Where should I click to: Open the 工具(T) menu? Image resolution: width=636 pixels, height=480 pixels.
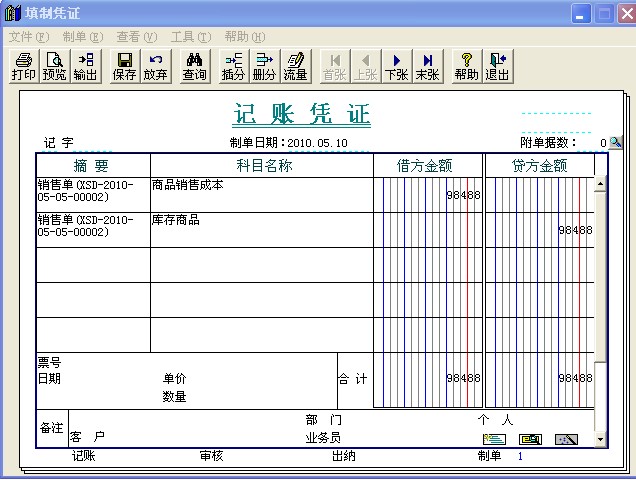pos(191,37)
